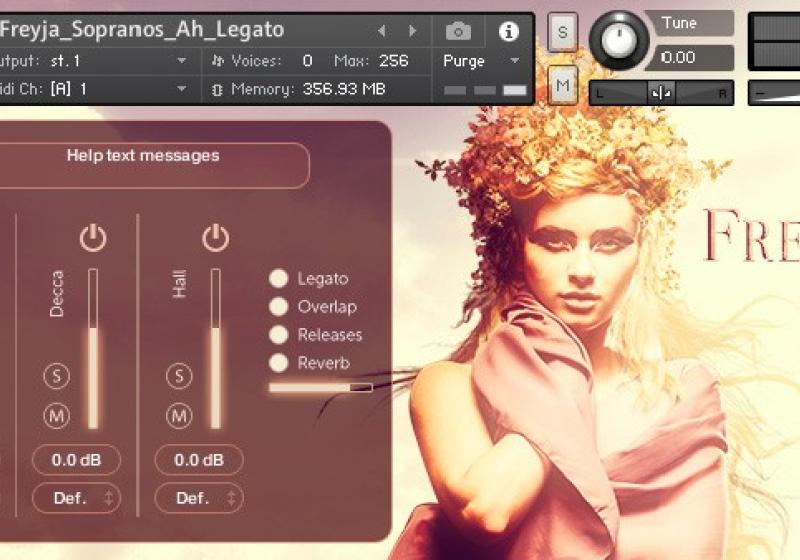The height and width of the screenshot is (560, 800).
Task: Mute the instrument with header M button
Action: pos(562,85)
